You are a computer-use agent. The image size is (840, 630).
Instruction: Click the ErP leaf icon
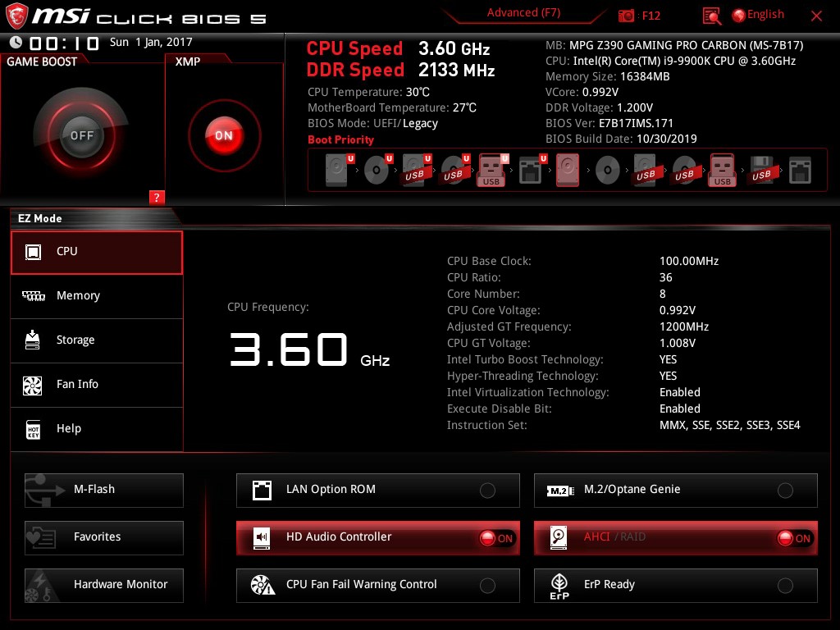(x=559, y=586)
